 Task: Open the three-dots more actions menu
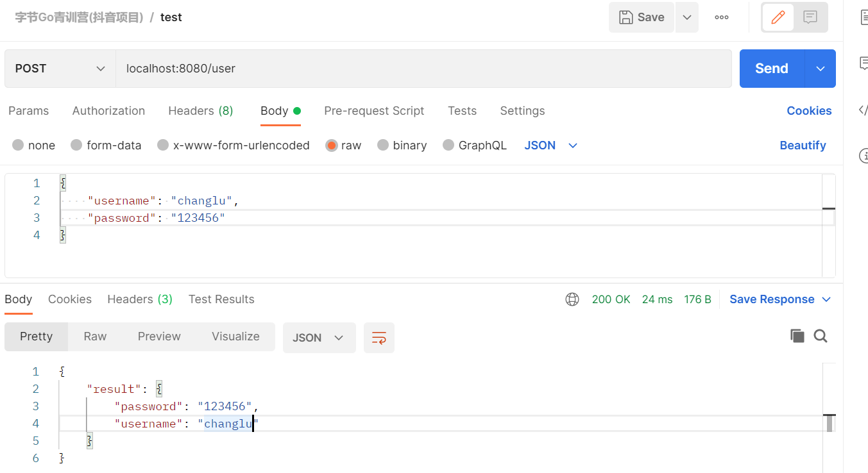click(722, 17)
